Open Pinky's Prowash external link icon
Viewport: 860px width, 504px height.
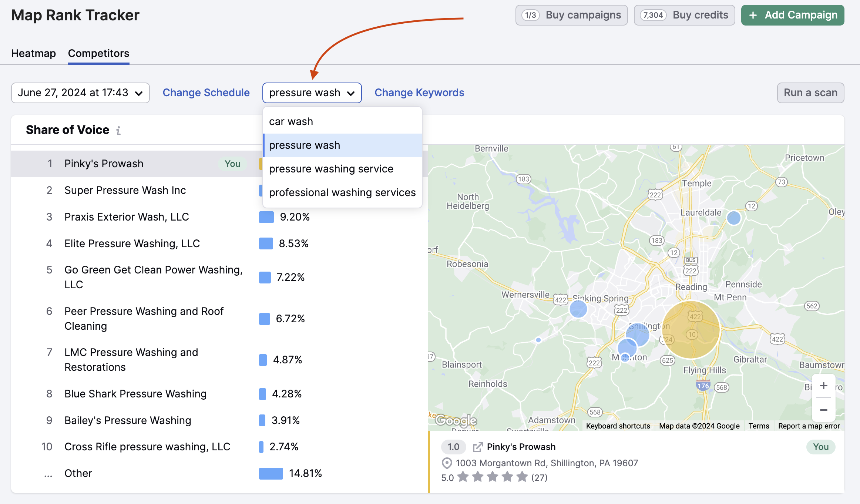[x=478, y=447]
